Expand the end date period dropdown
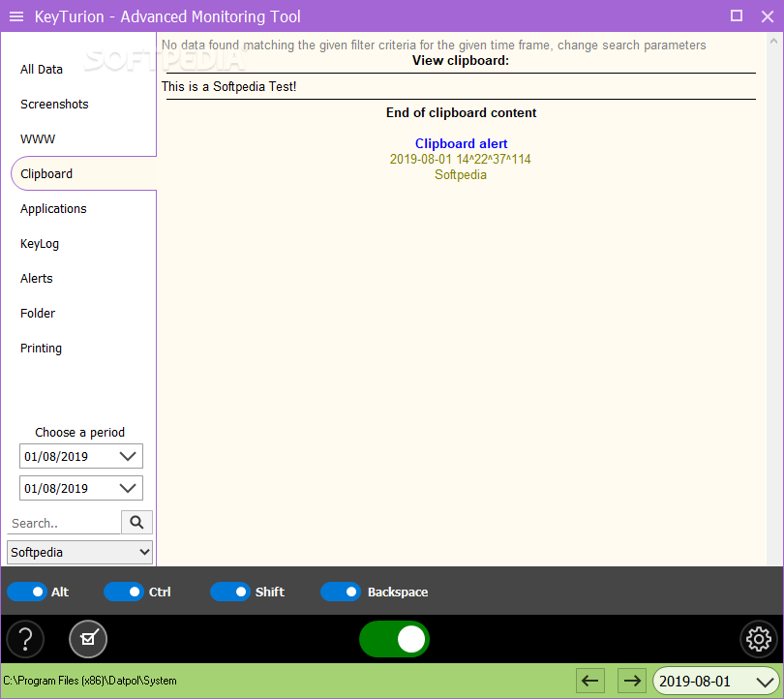784x699 pixels. [128, 488]
